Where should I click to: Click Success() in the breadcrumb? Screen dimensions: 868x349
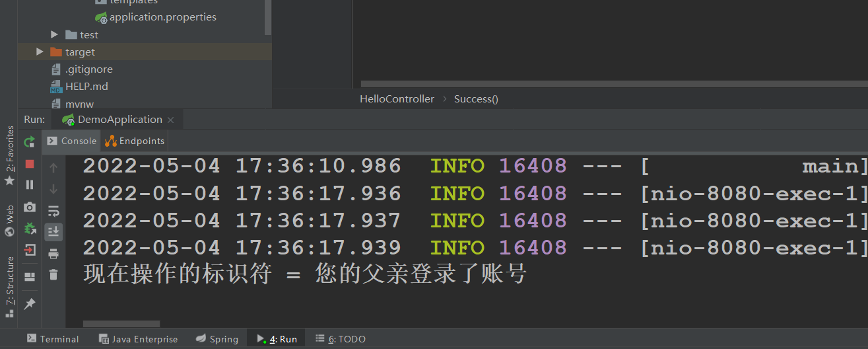(x=476, y=99)
